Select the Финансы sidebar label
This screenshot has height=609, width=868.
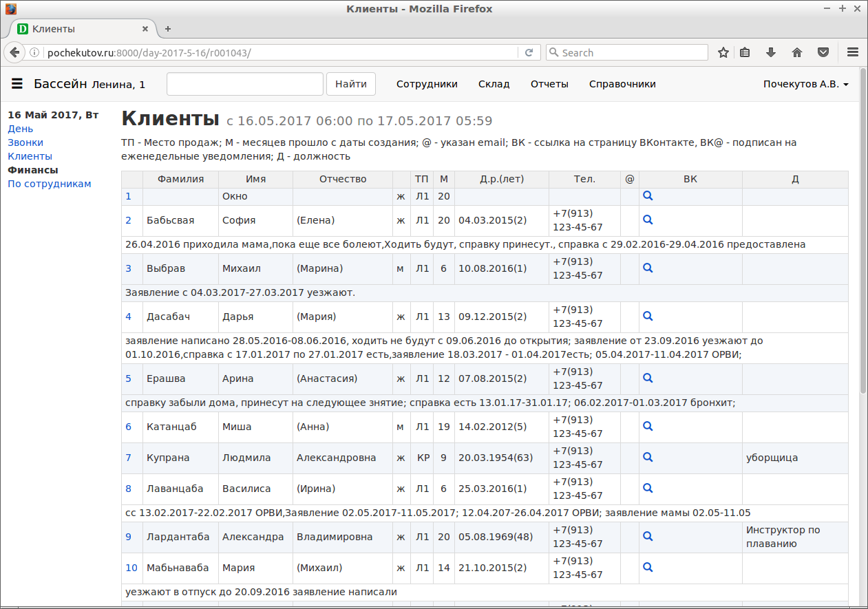(x=33, y=170)
